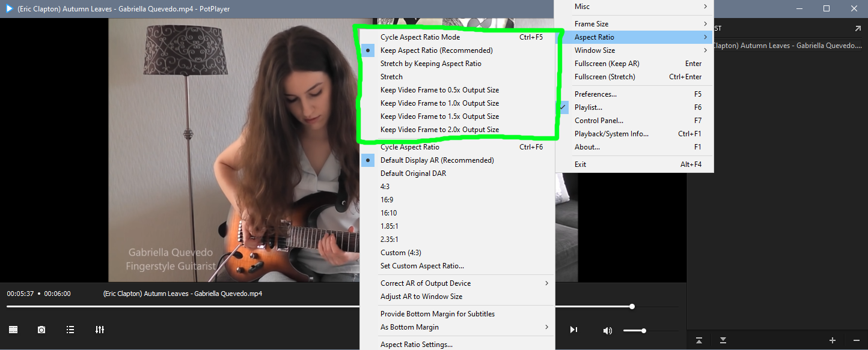Viewport: 868px width, 350px height.
Task: Detach the playlist panel with the arrow icon
Action: point(857,28)
